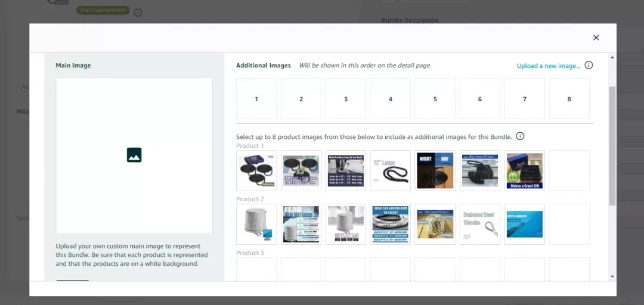Image resolution: width=644 pixels, height=305 pixels.
Task: Select the What Size Anchor Rope image
Action: tap(390, 224)
